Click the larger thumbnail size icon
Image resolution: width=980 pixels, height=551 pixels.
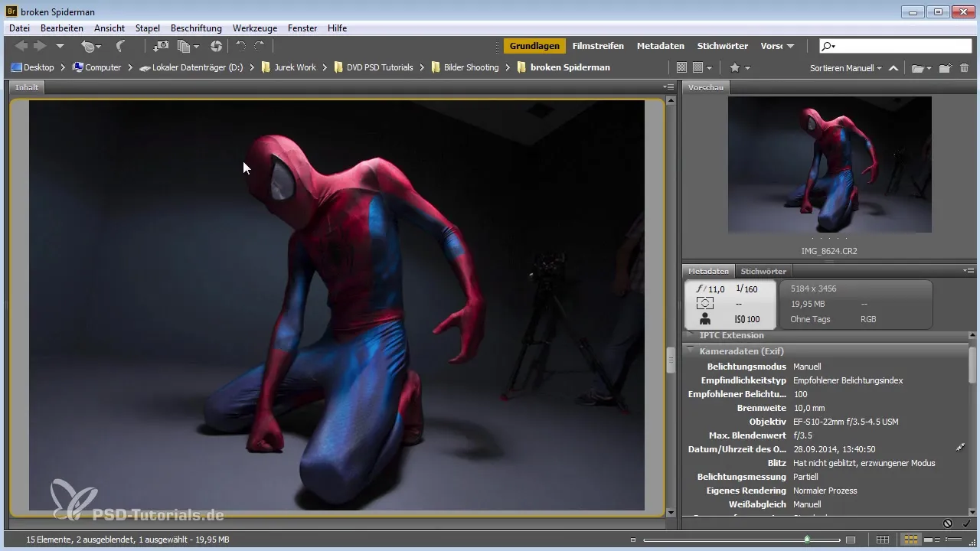click(850, 540)
